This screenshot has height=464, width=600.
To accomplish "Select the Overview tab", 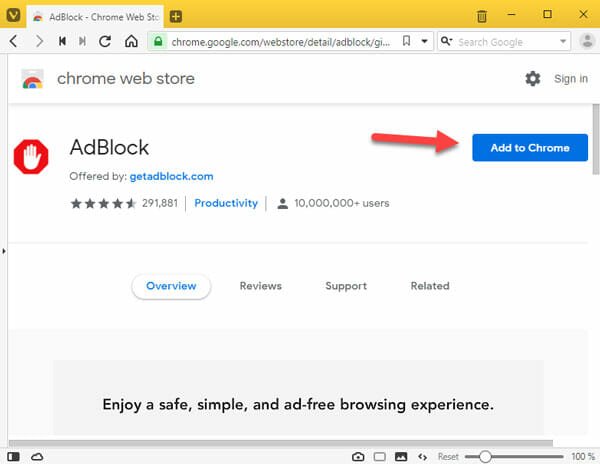I will tap(171, 286).
